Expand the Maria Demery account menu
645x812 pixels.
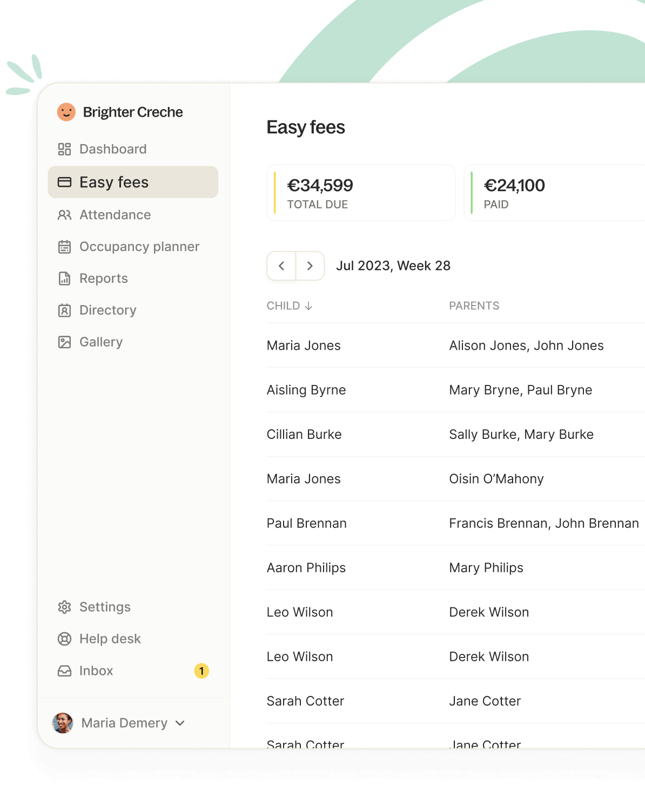pos(180,723)
